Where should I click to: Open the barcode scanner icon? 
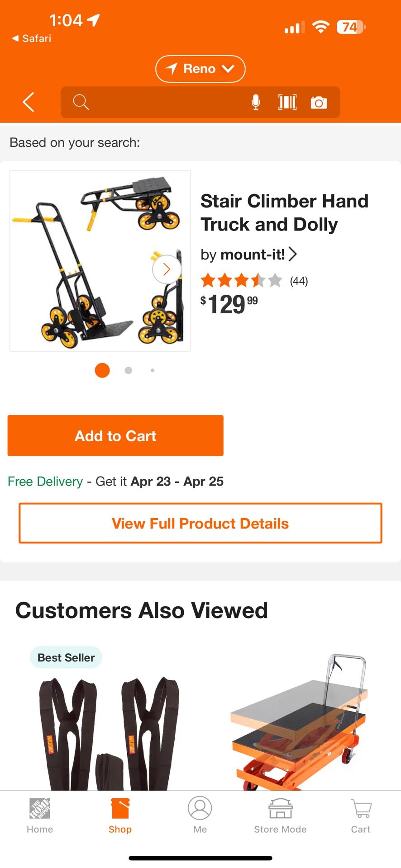(x=287, y=102)
